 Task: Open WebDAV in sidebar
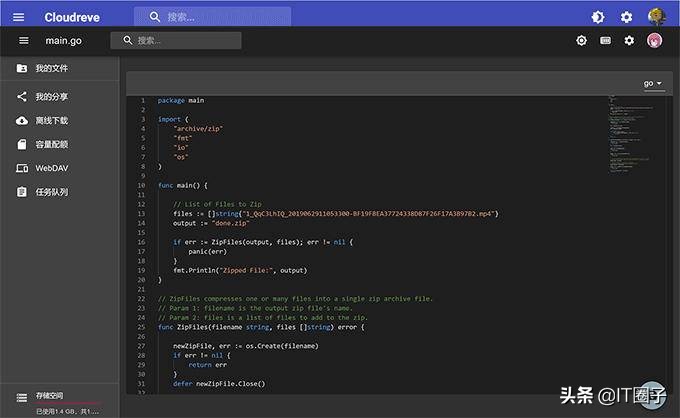[59, 168]
